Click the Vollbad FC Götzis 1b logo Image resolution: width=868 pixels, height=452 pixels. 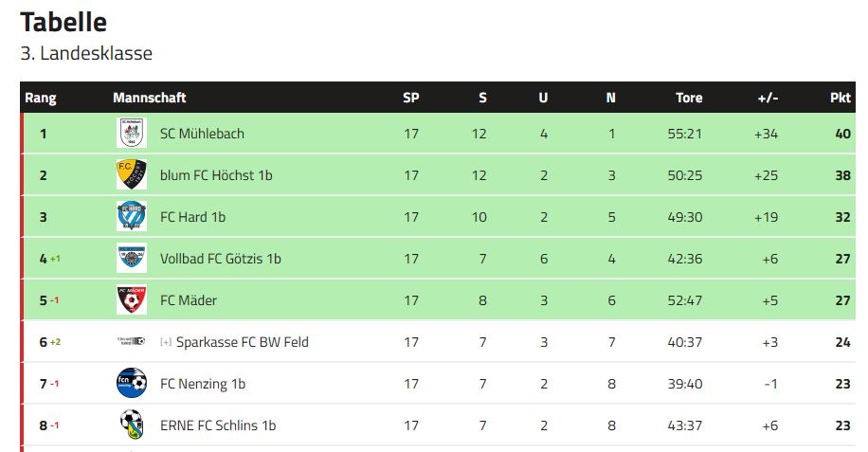132,259
